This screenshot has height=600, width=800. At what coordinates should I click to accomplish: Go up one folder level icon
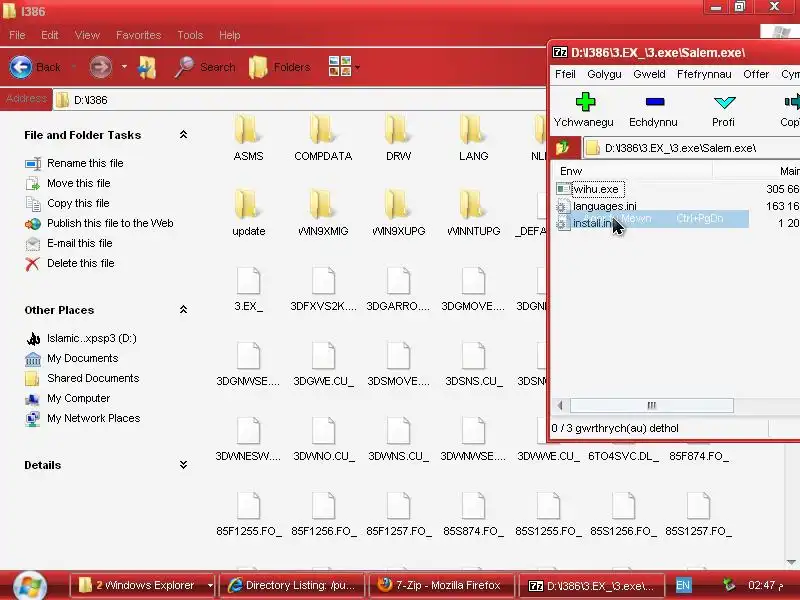[x=147, y=67]
